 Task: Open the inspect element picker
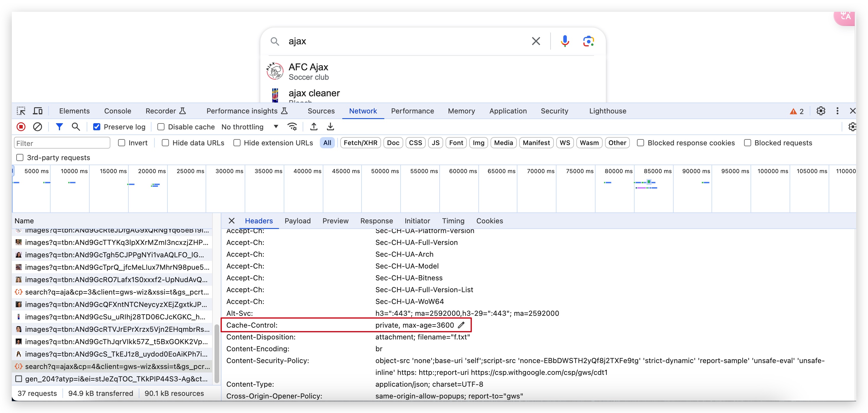(x=21, y=111)
